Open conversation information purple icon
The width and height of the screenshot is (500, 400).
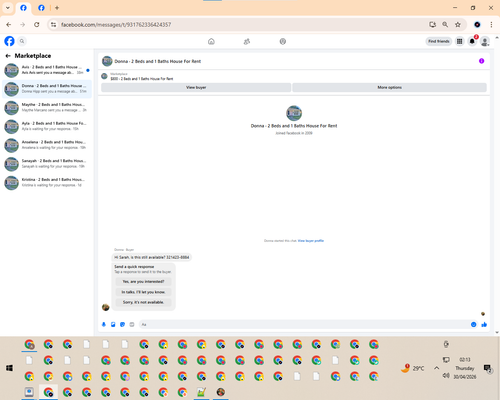(481, 61)
